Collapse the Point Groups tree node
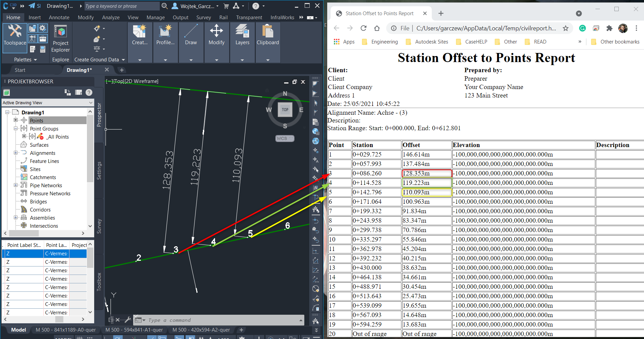Image resolution: width=644 pixels, height=339 pixels. [16, 129]
